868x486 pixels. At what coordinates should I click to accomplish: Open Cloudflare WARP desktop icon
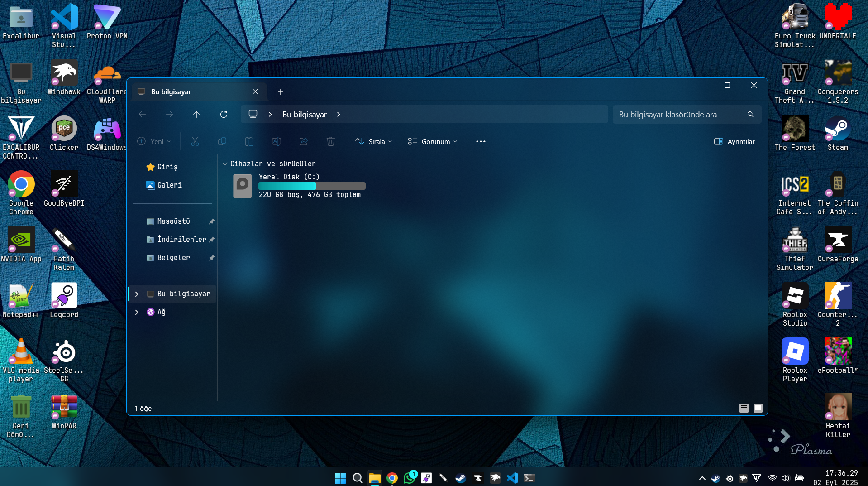coord(107,82)
